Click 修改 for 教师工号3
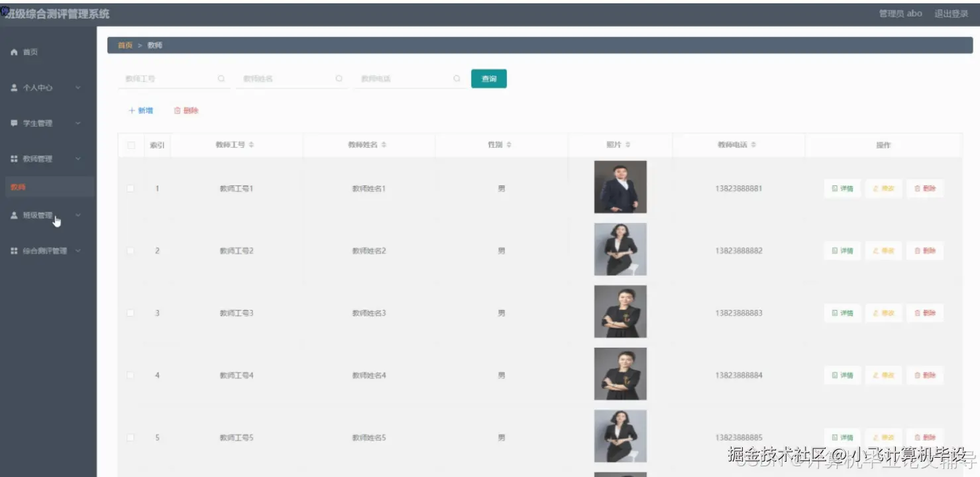The image size is (980, 477). (x=884, y=313)
